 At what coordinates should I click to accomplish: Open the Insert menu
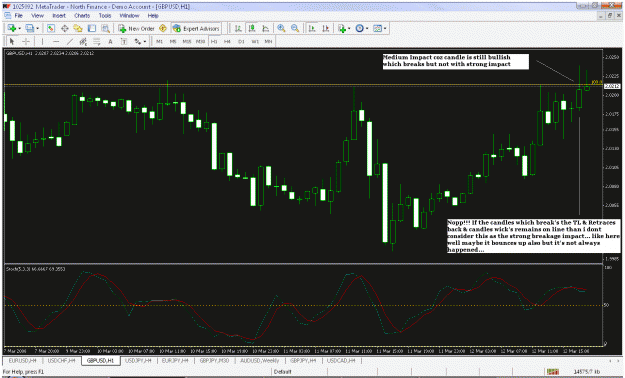pyautogui.click(x=59, y=16)
